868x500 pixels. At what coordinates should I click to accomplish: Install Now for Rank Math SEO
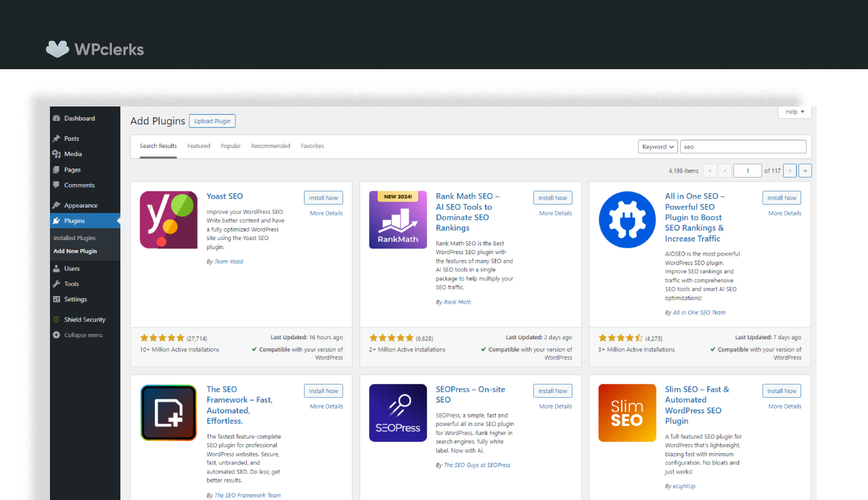553,198
